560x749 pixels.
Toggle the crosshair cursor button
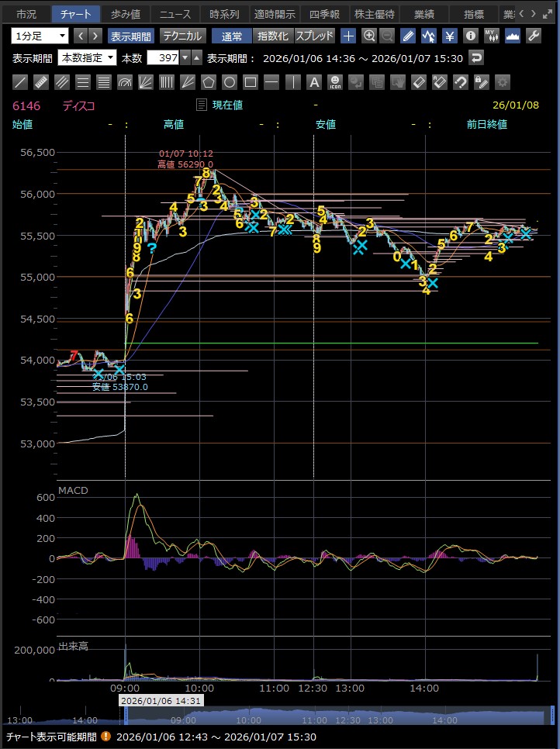point(348,36)
